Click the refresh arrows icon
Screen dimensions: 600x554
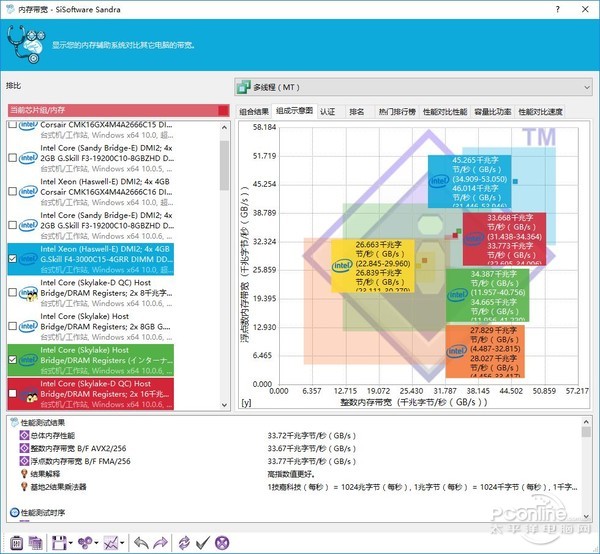tap(184, 543)
